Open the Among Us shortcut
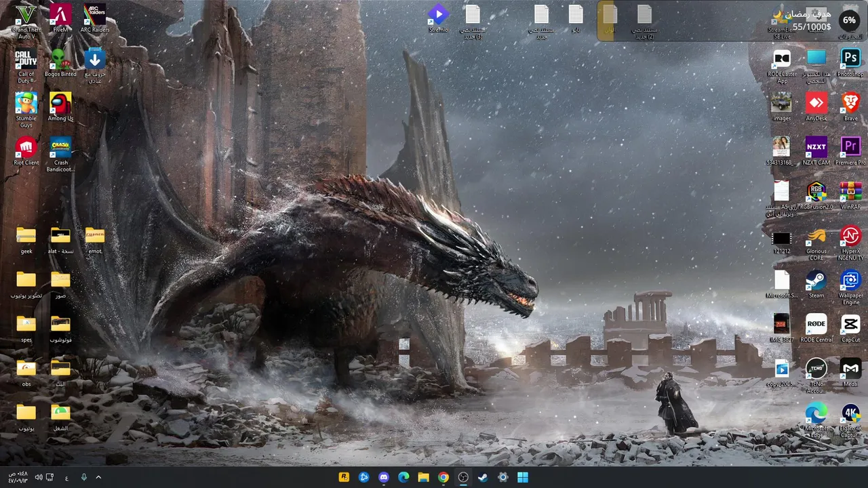 tap(60, 107)
